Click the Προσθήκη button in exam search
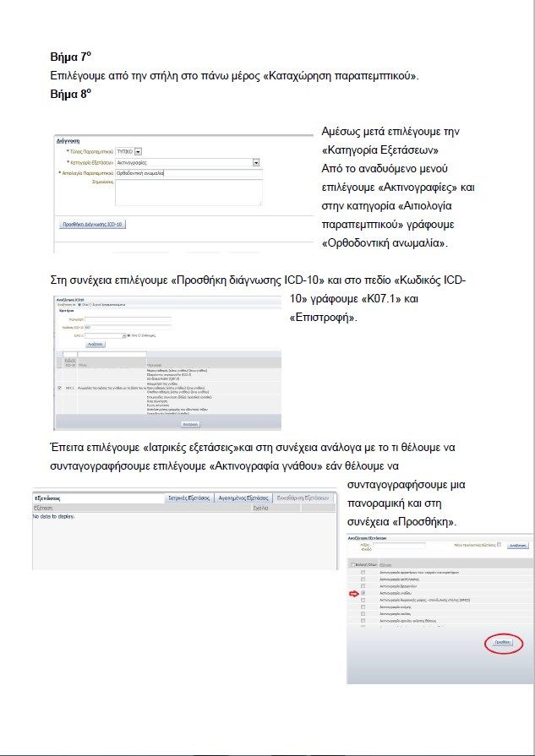 pos(502,643)
